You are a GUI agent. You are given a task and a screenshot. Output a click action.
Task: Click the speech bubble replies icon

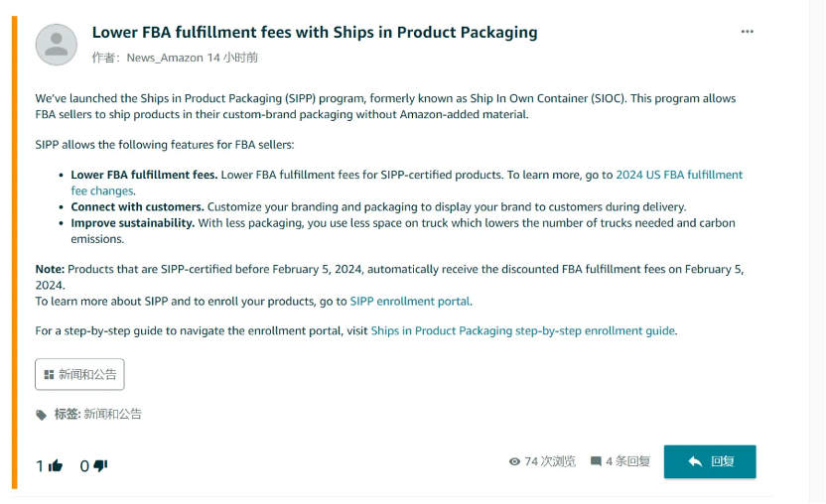[596, 461]
